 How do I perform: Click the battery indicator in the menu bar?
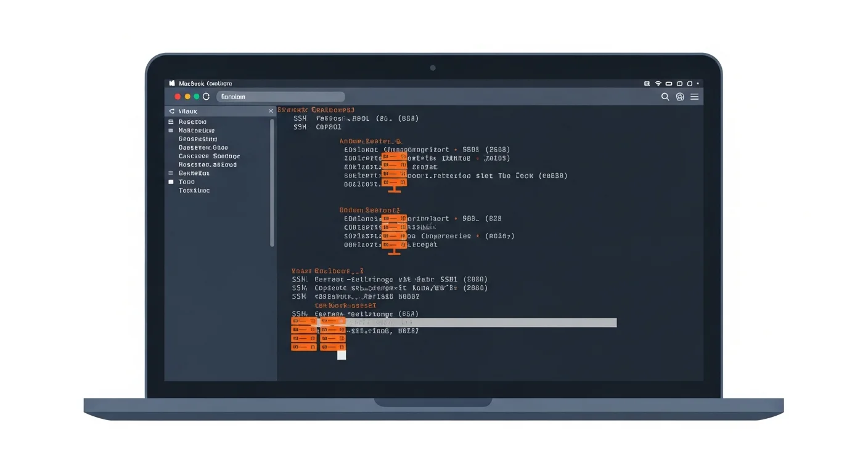coord(668,83)
